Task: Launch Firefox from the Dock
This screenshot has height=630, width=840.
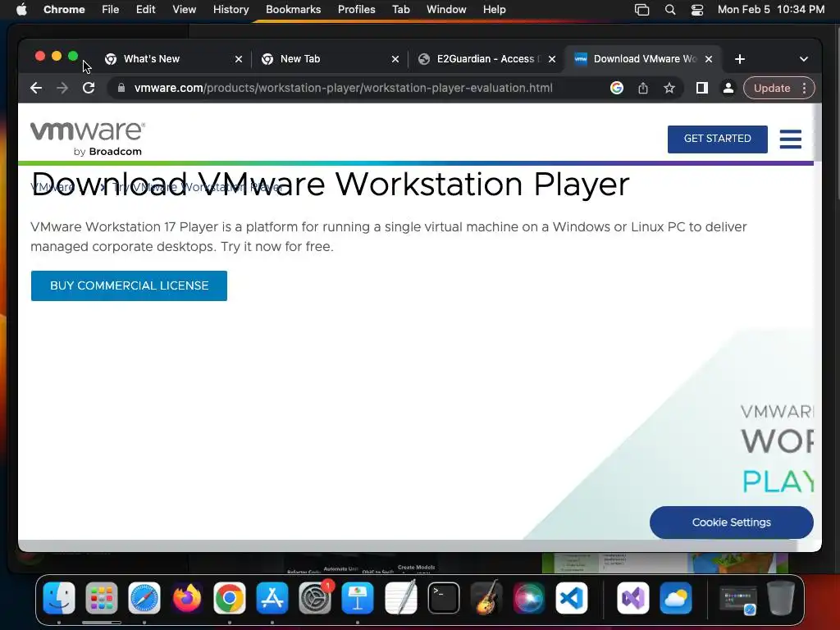Action: [187, 598]
